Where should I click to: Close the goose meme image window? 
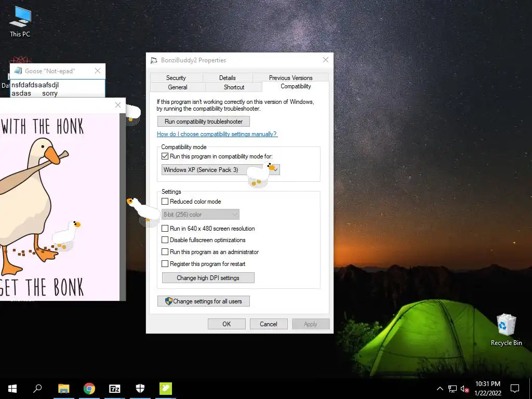click(x=118, y=105)
